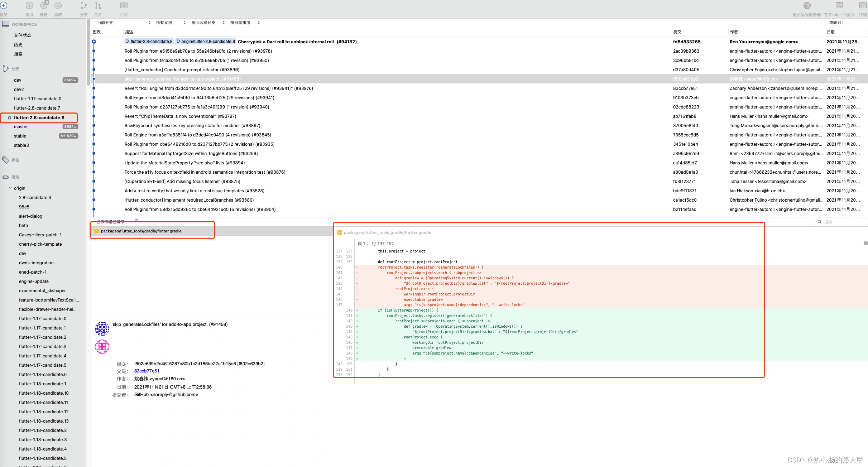This screenshot has width=868, height=467.
Task: Open the Terminal (终端) toolbar icon
Action: pyautogui.click(x=863, y=6)
